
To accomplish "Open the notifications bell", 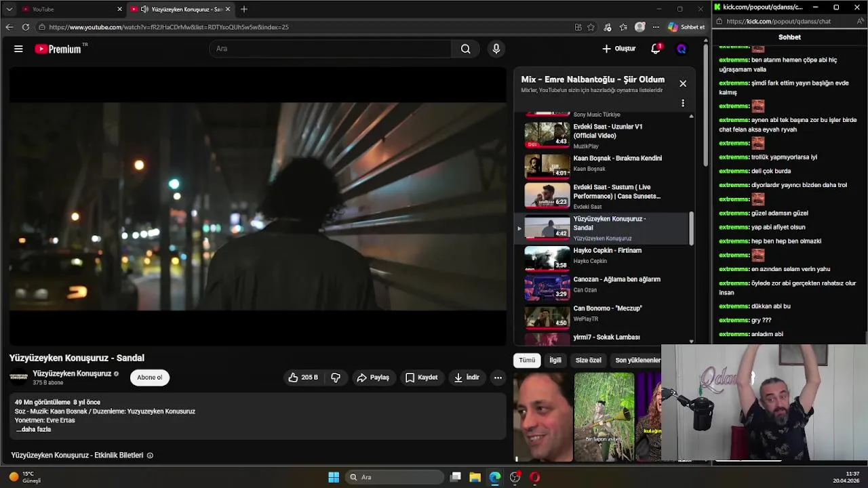I will [x=656, y=49].
